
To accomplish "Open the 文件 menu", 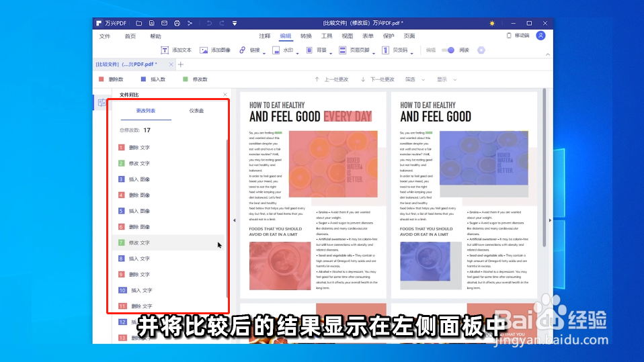I will [105, 36].
